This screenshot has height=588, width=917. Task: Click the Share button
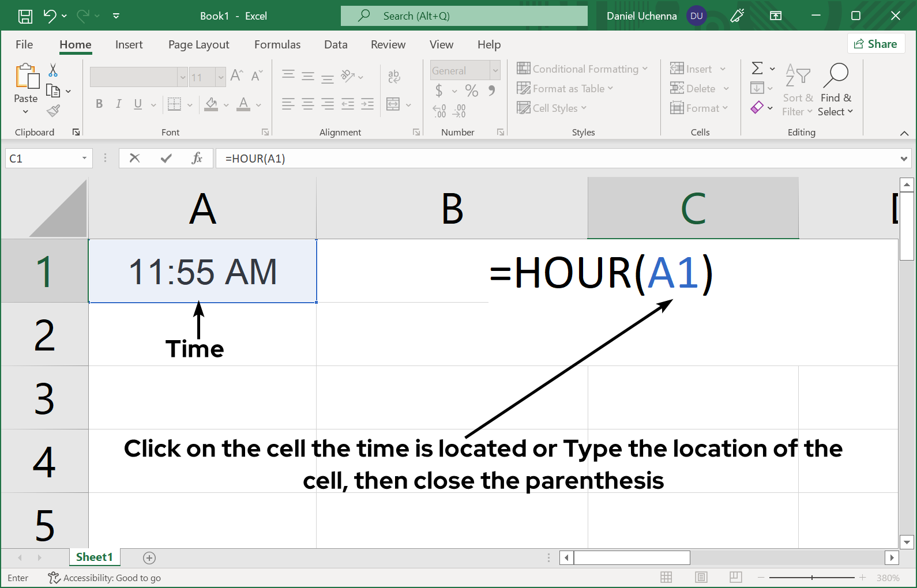[x=875, y=44]
